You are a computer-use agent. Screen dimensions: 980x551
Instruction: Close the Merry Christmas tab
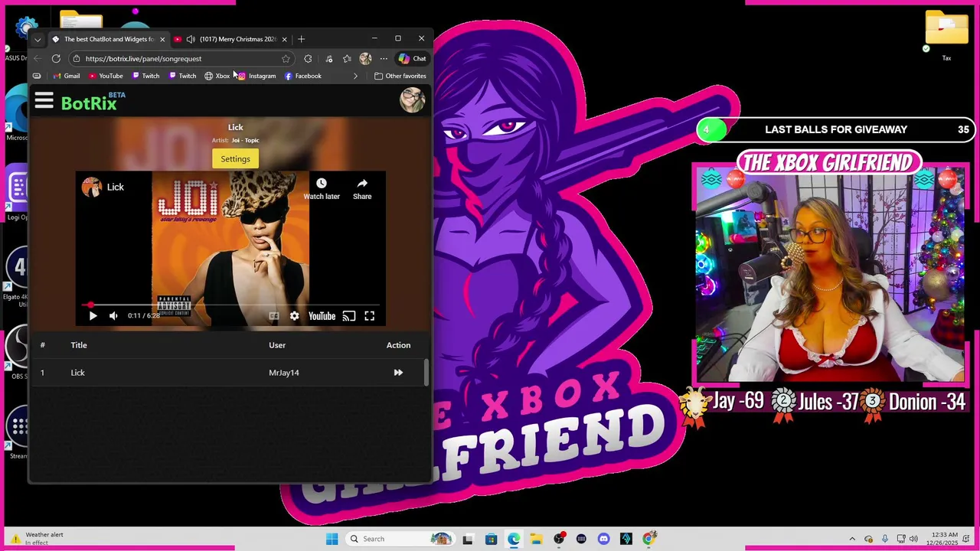(285, 39)
